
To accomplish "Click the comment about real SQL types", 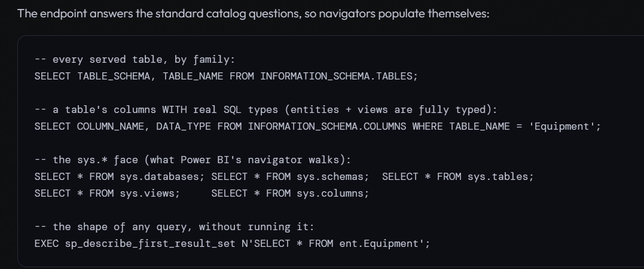I will click(x=265, y=109).
